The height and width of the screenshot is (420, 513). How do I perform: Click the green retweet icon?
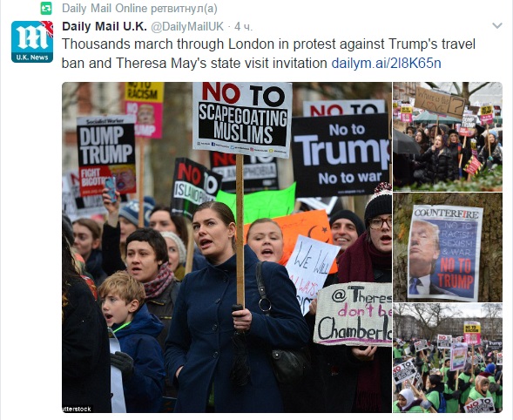point(46,9)
